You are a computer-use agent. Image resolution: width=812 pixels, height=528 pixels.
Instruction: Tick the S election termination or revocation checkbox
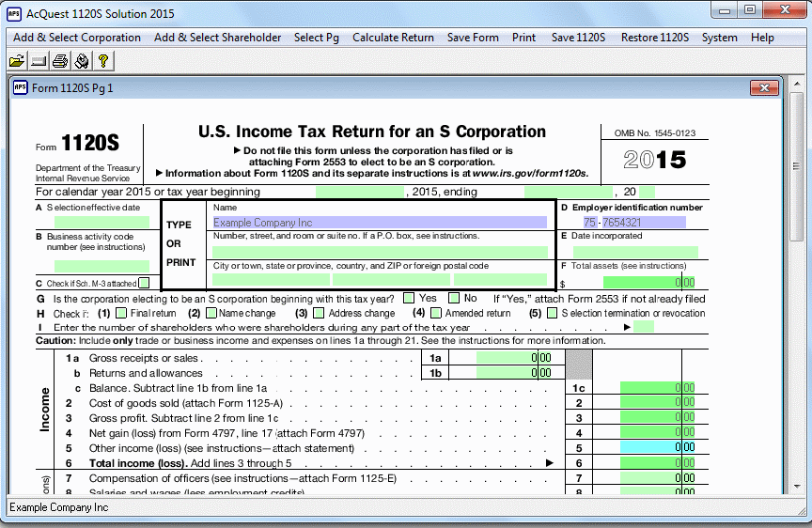coord(553,313)
